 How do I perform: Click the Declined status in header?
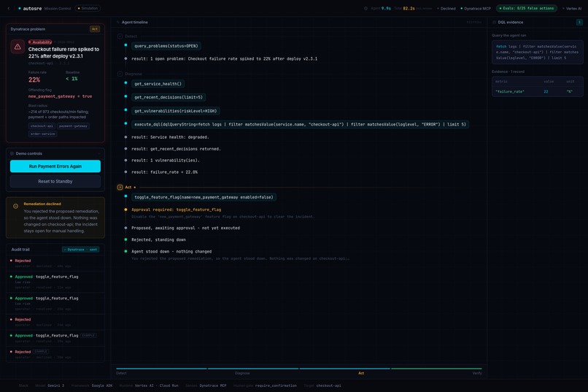tap(446, 8)
